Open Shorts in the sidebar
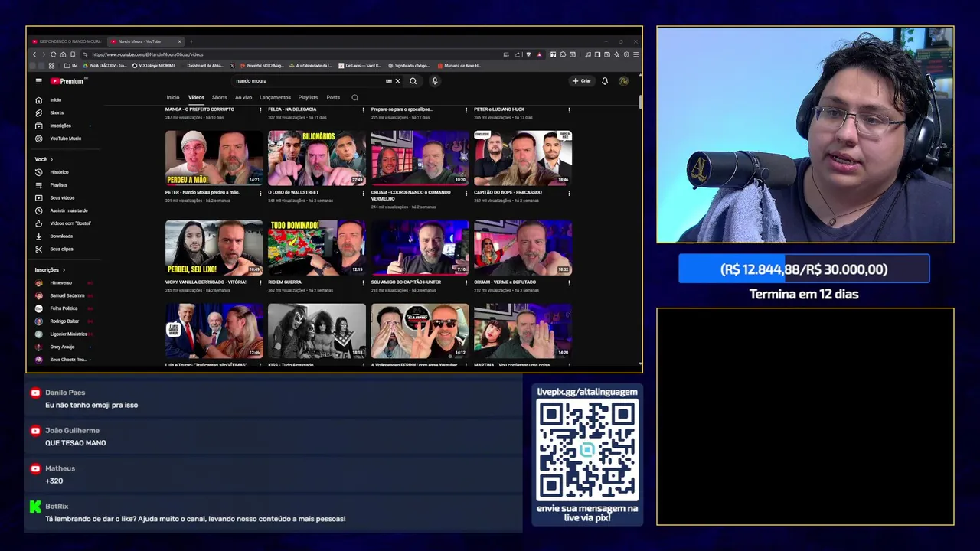Viewport: 980px width, 551px height. coord(56,113)
